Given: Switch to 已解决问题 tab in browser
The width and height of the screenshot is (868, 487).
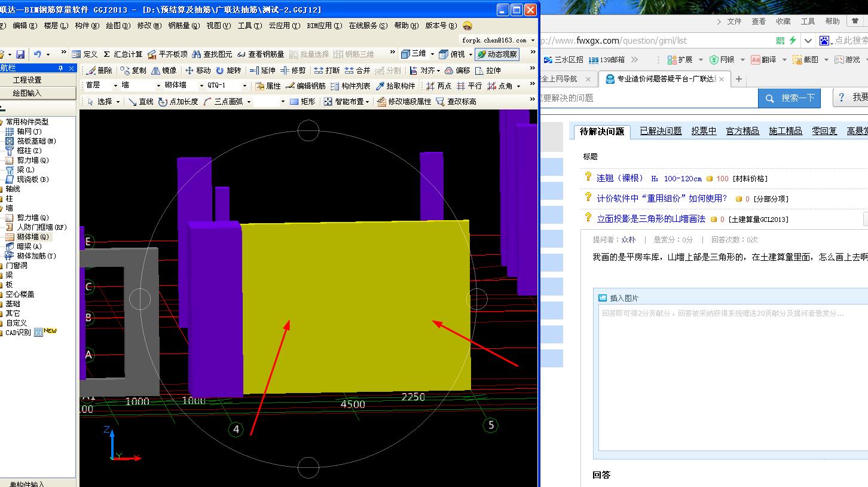Looking at the screenshot, I should 661,131.
